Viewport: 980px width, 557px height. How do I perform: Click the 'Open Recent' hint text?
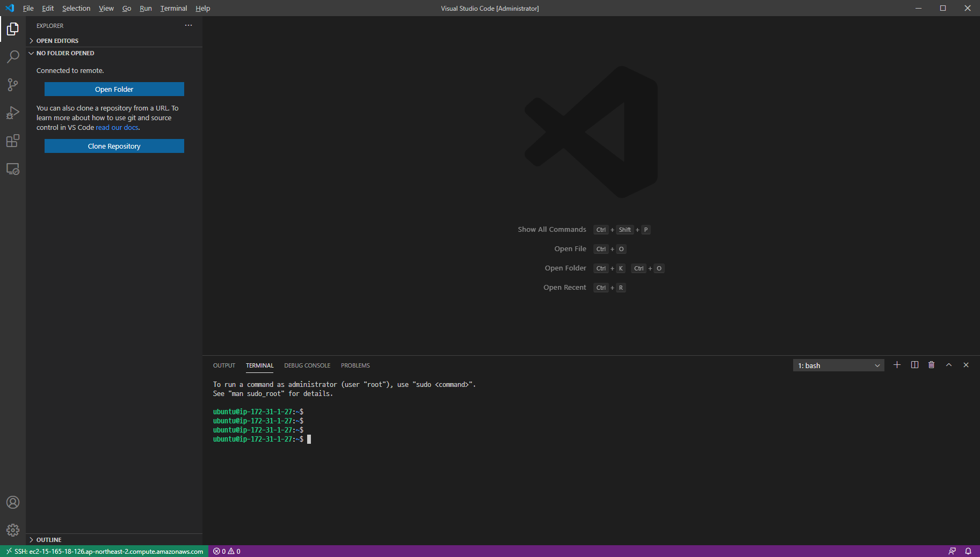[x=565, y=288]
